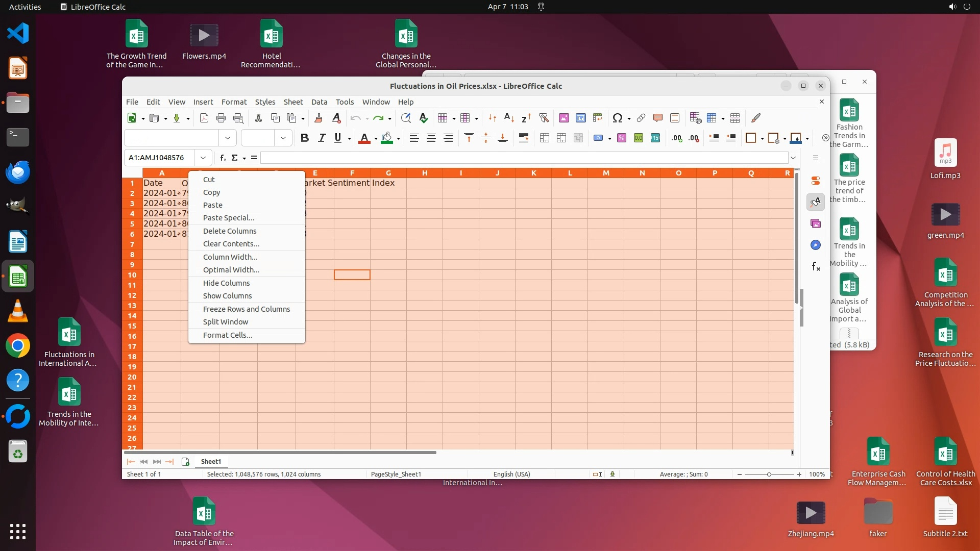This screenshot has height=551, width=980.
Task: Click the Sheet1 tab
Action: tap(211, 462)
